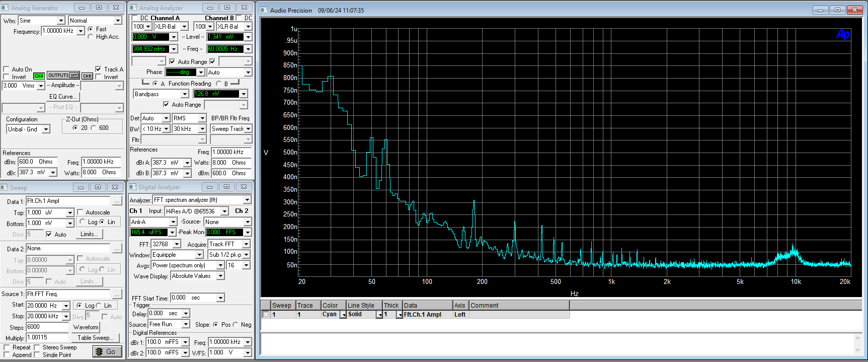Viewport: 868px width, 362px height.
Task: Toggle generator channel A output (CHA)
Action: [39, 76]
